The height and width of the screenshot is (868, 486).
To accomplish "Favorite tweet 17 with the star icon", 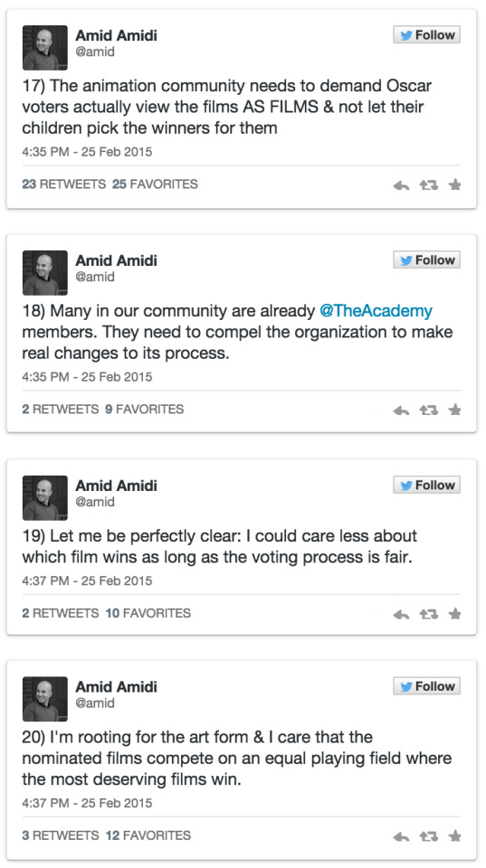I will pos(455,184).
